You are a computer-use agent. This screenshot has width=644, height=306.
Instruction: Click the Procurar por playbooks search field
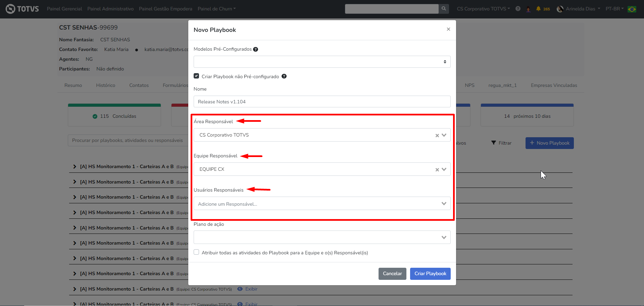click(x=128, y=140)
